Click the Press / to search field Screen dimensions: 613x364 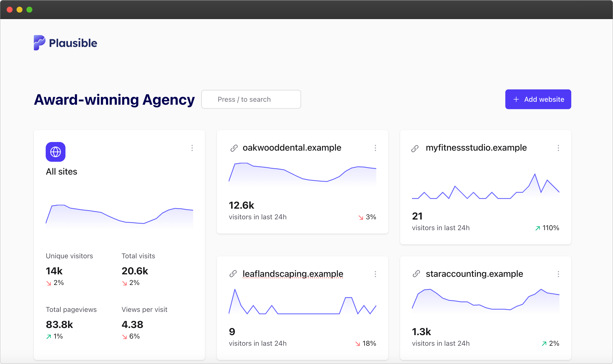click(251, 99)
